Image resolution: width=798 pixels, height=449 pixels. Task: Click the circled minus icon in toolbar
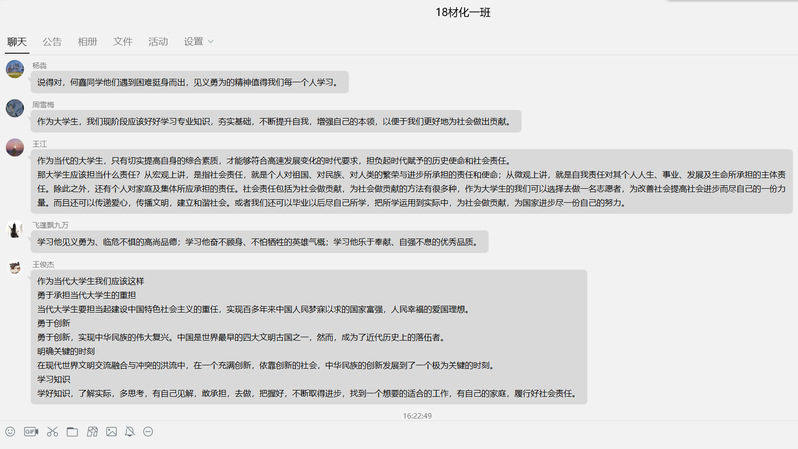click(x=148, y=431)
